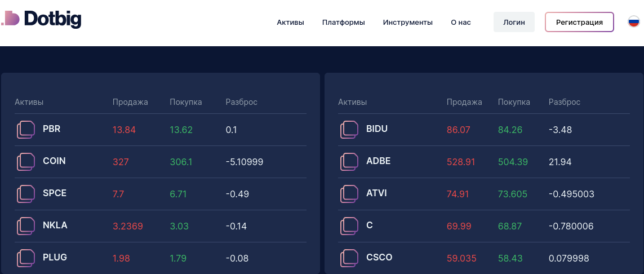Image resolution: width=644 pixels, height=274 pixels.
Task: Click the Dotbig logo
Action: coord(41,19)
